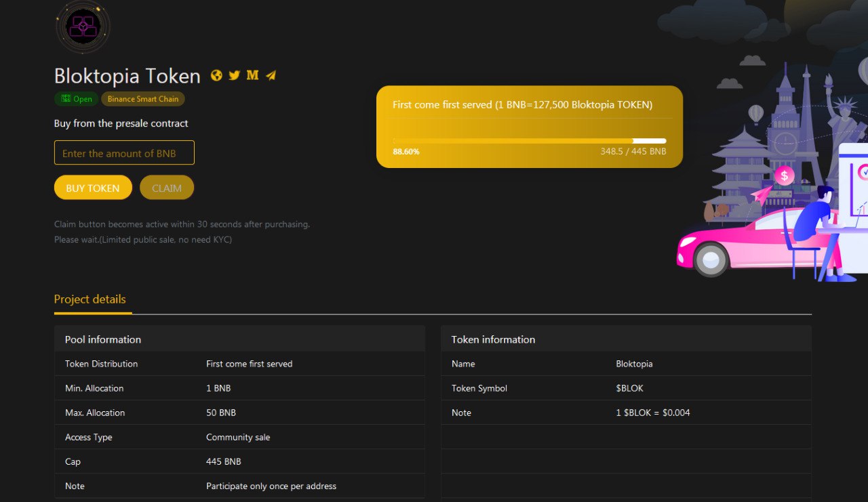Select the Token Symbol label
This screenshot has height=502, width=868.
(479, 388)
